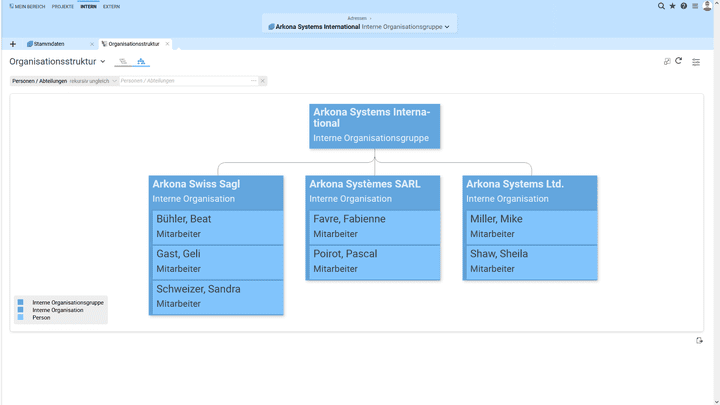The width and height of the screenshot is (720, 405).
Task: Switch to list view toggle
Action: pyautogui.click(x=123, y=62)
